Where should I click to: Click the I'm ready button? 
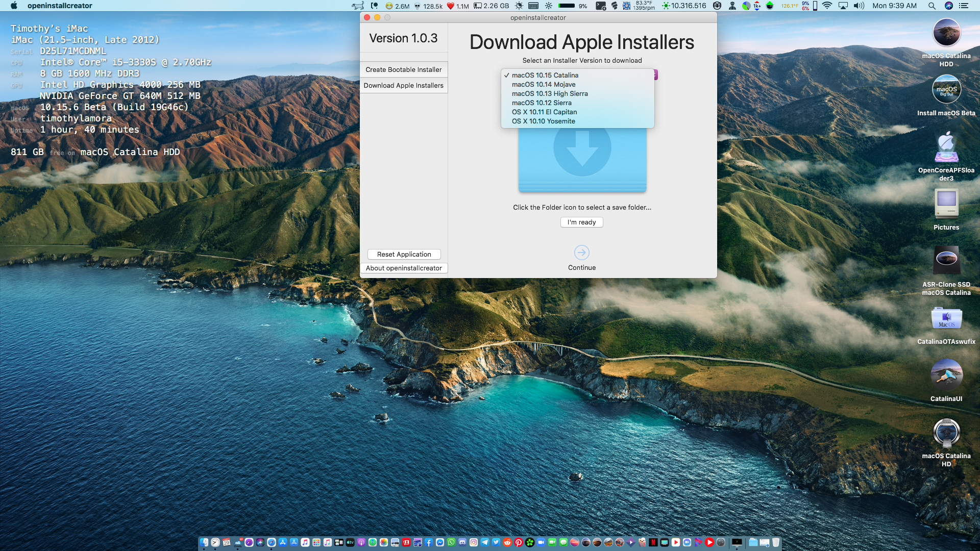pyautogui.click(x=581, y=222)
